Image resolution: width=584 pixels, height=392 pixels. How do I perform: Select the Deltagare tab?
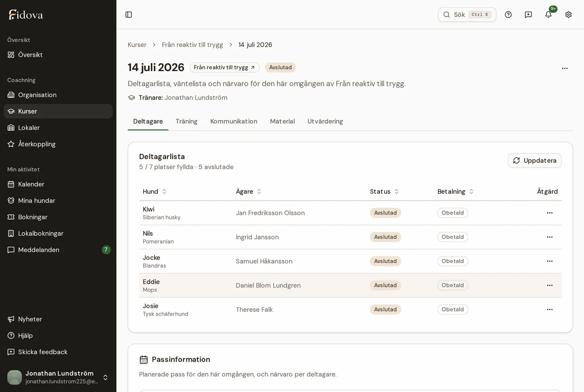tap(148, 121)
